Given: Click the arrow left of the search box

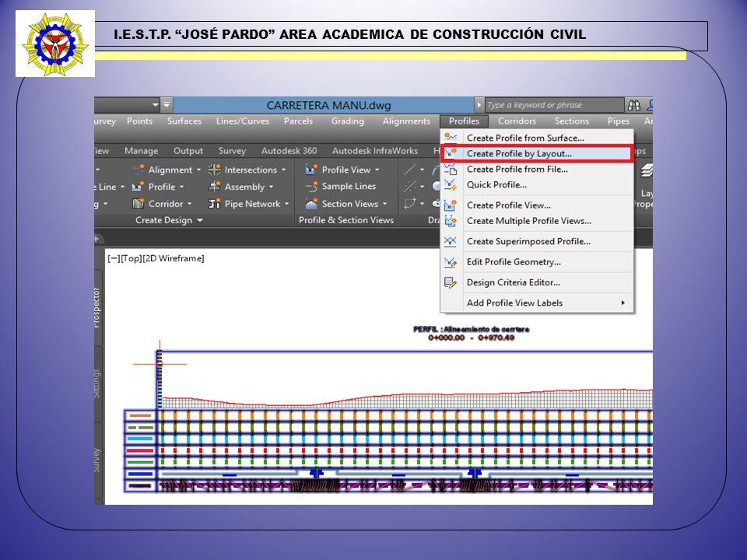Looking at the screenshot, I should (479, 105).
